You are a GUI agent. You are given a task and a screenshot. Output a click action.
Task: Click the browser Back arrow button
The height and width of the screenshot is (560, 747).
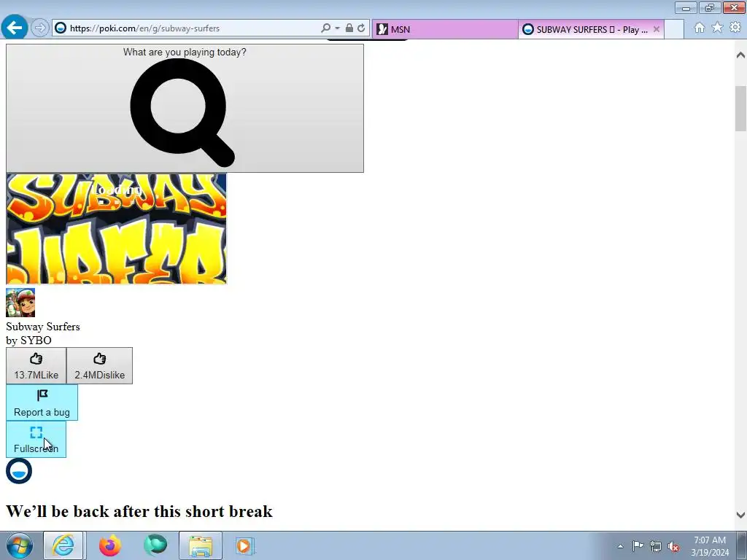pyautogui.click(x=15, y=28)
